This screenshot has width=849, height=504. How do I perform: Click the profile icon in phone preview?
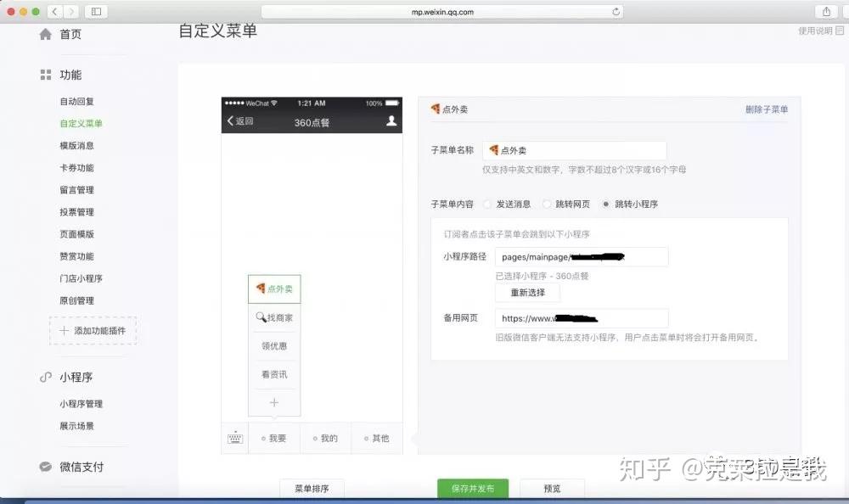[391, 120]
